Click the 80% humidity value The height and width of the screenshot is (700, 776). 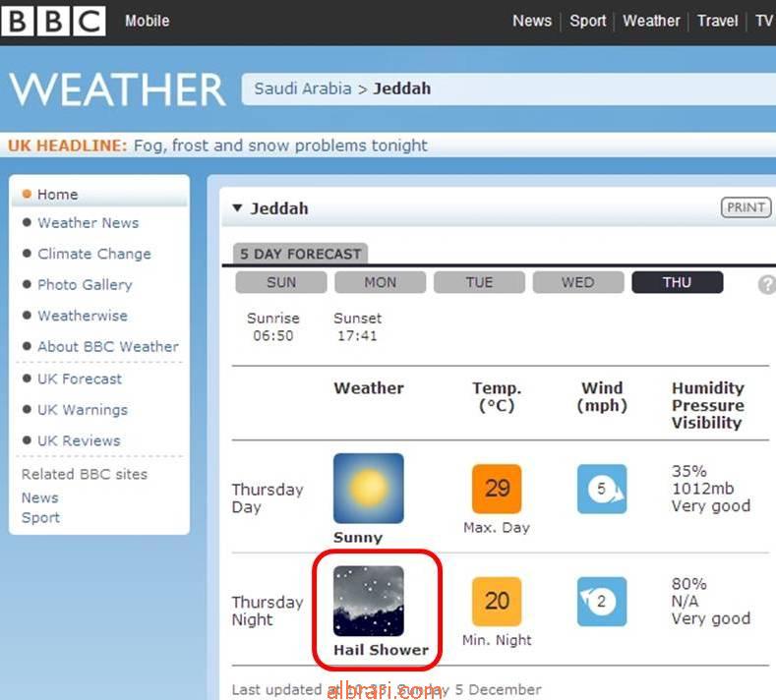[688, 584]
